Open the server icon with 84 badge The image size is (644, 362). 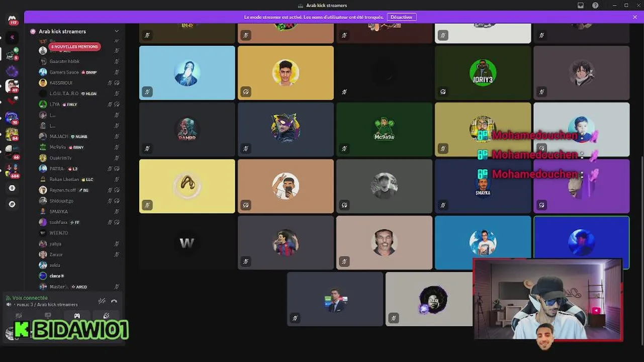click(x=12, y=134)
